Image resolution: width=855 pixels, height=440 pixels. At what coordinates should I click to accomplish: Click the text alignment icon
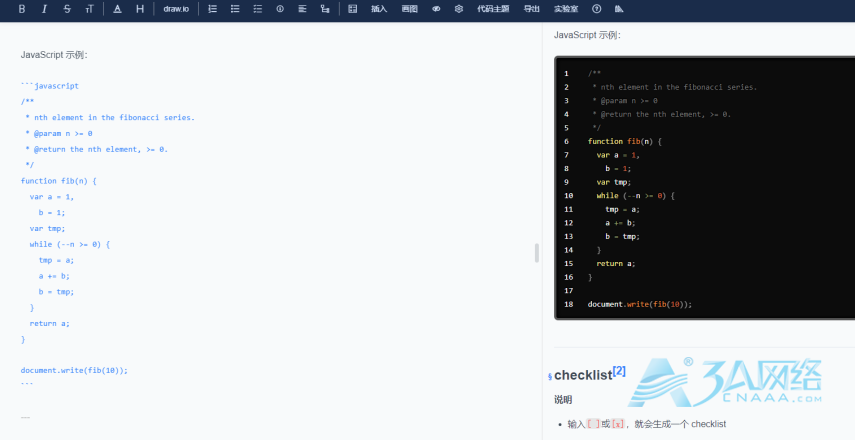pyautogui.click(x=302, y=9)
